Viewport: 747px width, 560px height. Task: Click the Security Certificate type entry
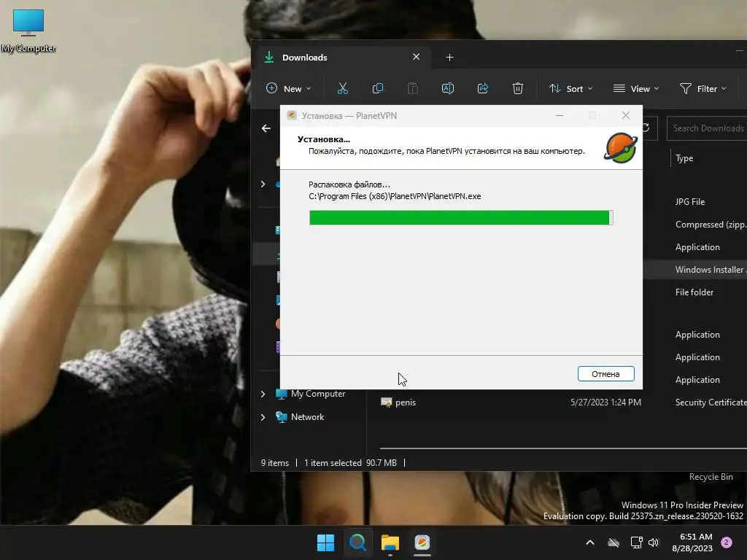[711, 402]
